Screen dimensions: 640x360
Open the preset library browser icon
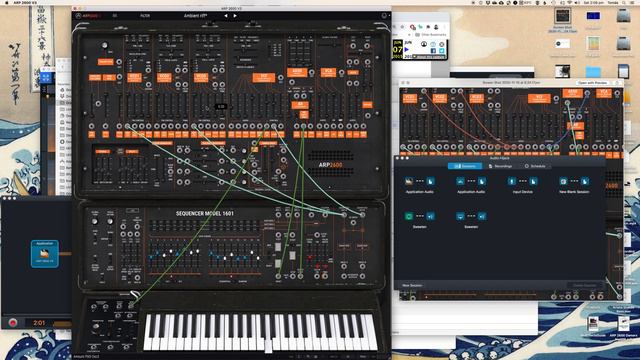[115, 16]
